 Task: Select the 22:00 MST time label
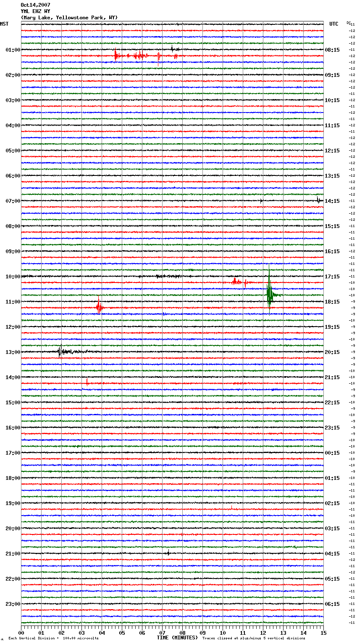pos(13,579)
